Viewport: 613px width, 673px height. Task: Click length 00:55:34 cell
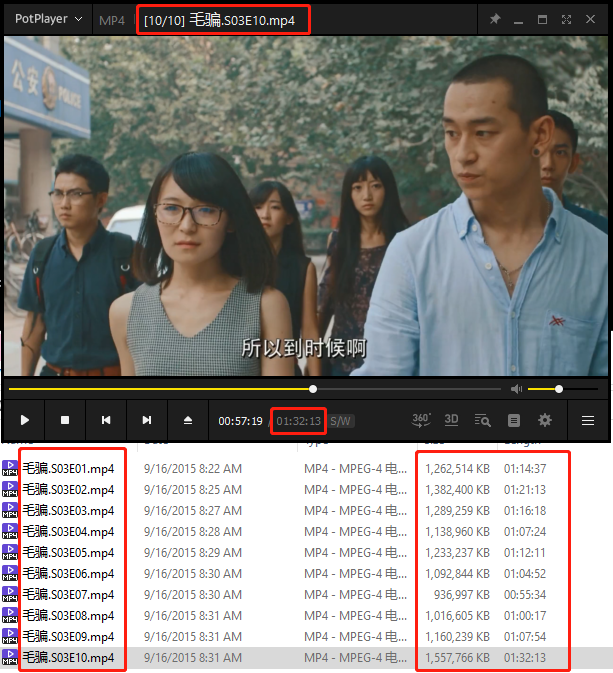(525, 595)
